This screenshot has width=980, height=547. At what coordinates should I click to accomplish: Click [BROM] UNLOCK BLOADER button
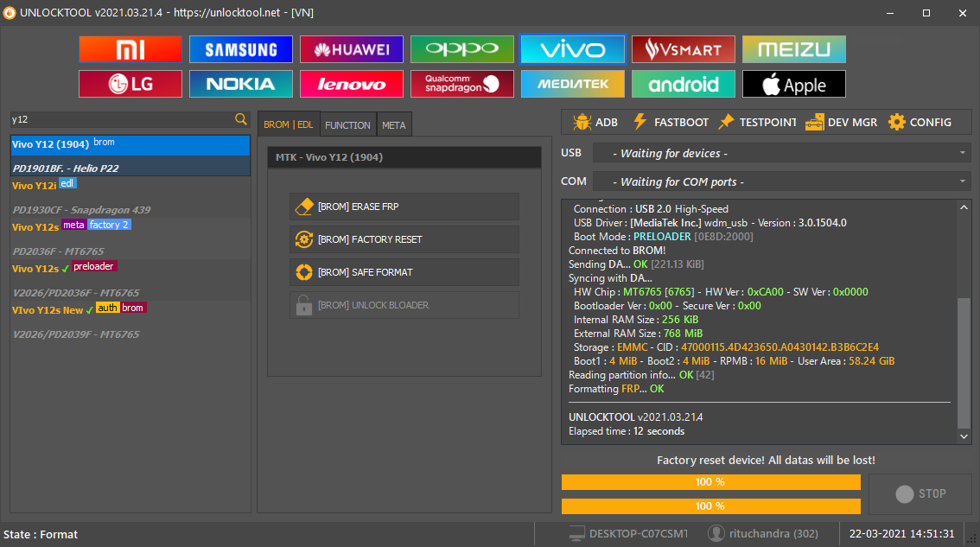click(x=404, y=305)
